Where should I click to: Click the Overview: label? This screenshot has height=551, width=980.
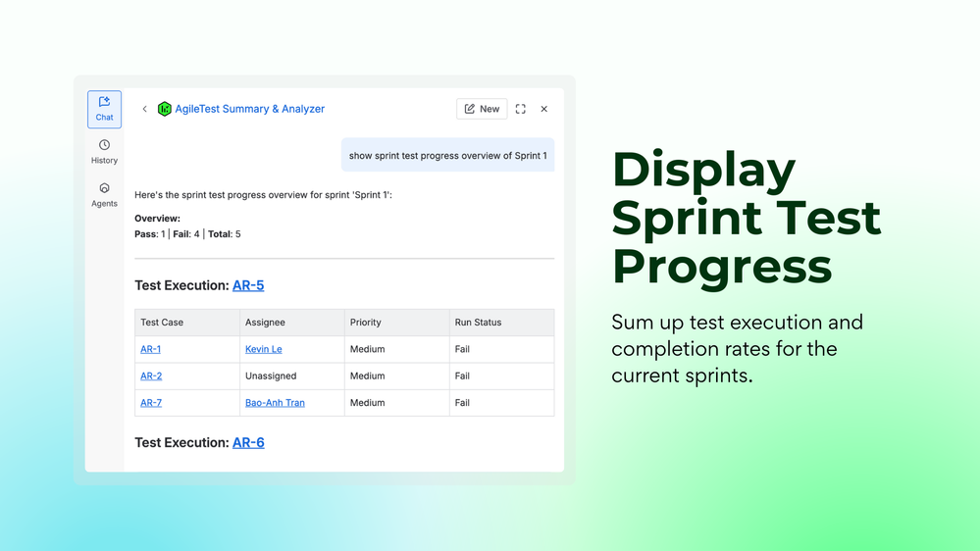click(158, 219)
